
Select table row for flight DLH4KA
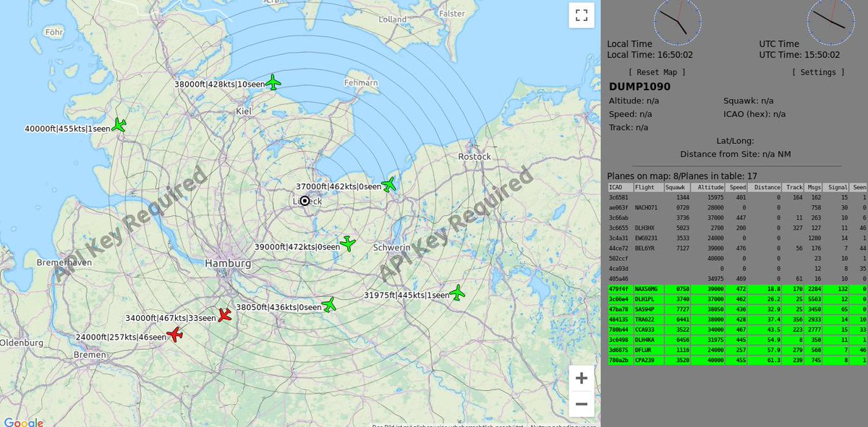tap(737, 339)
